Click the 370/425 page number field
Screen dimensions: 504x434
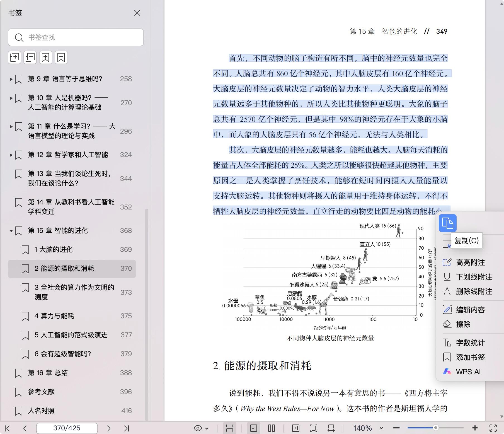[67, 428]
